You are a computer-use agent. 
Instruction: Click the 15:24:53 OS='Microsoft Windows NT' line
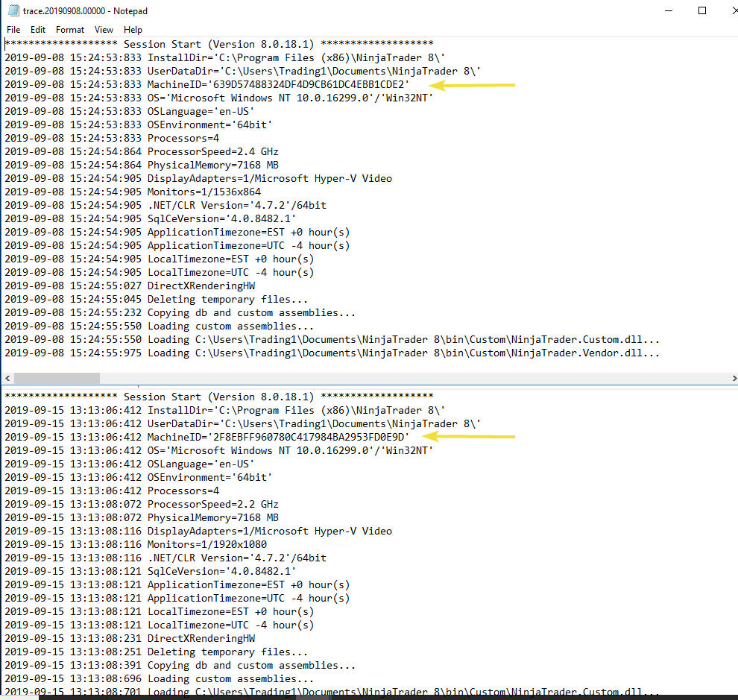coord(219,98)
